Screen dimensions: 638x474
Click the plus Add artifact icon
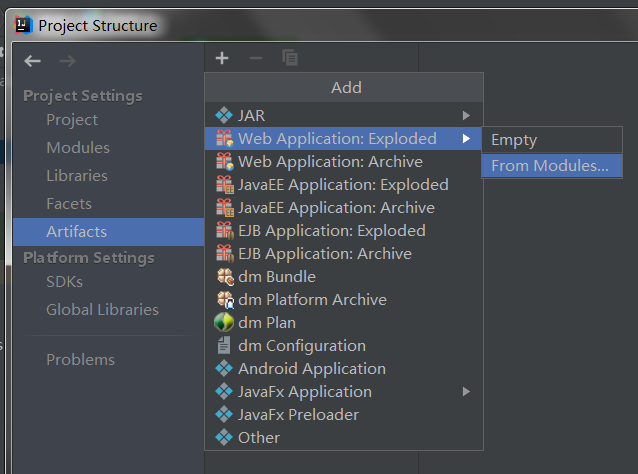[x=222, y=58]
